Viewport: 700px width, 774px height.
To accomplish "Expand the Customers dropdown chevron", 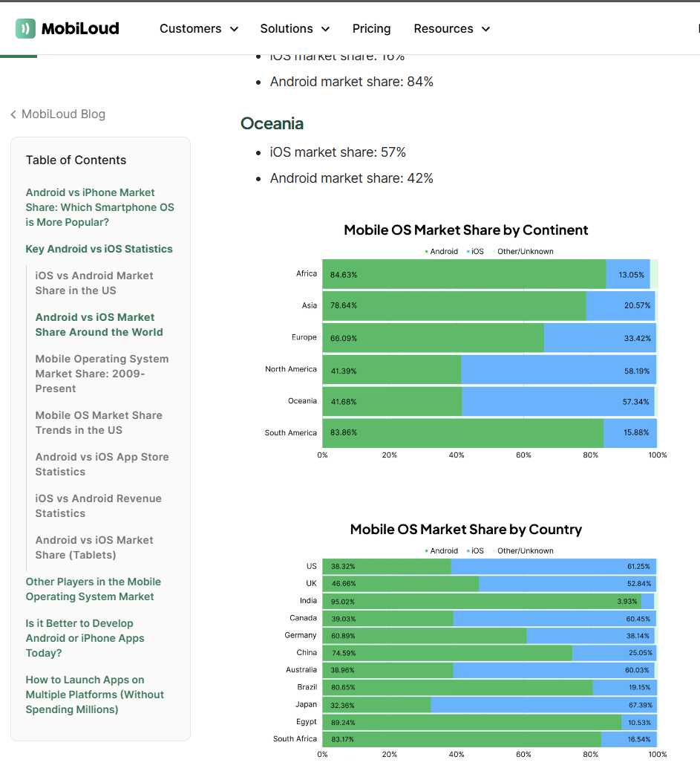I will pos(235,29).
